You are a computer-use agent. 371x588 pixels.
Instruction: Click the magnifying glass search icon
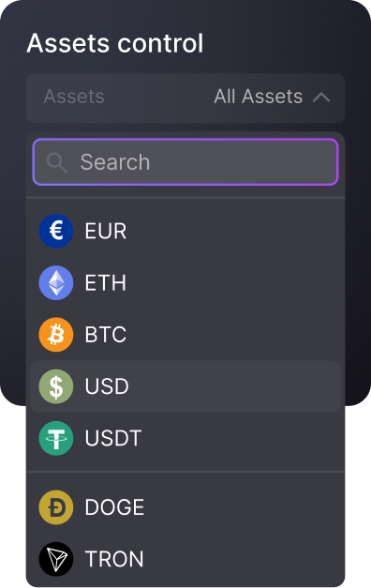click(x=56, y=162)
